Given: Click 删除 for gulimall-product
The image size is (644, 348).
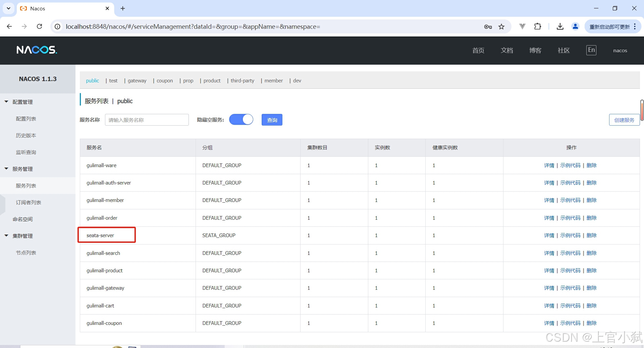Looking at the screenshot, I should pyautogui.click(x=592, y=271).
